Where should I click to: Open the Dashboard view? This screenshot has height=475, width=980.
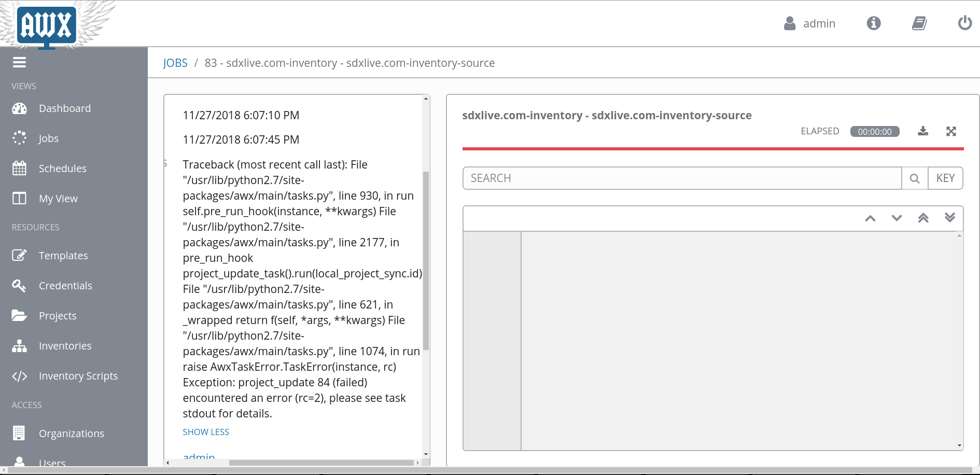pos(64,108)
